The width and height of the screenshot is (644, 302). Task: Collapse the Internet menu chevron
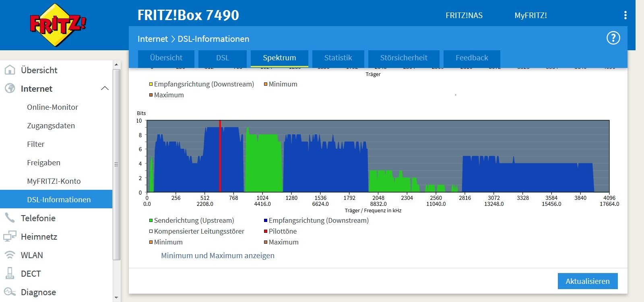(105, 88)
